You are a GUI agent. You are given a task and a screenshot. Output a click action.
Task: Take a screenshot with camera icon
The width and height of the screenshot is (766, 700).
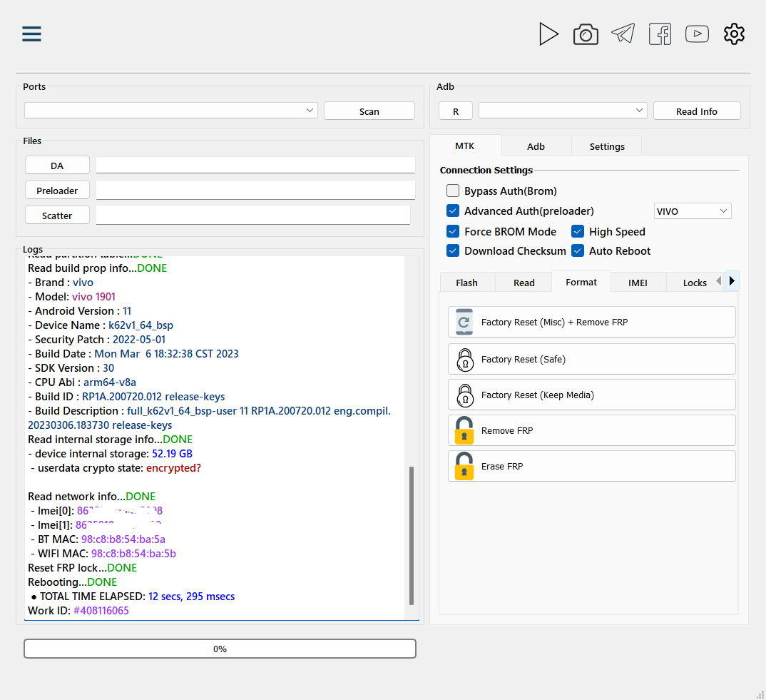586,34
